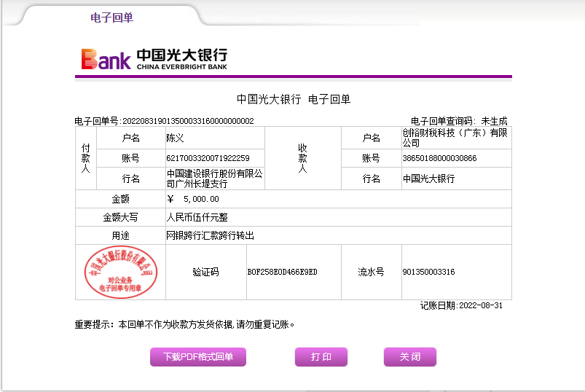Click the 验证码 label cell
The height and width of the screenshot is (392, 585).
click(206, 272)
